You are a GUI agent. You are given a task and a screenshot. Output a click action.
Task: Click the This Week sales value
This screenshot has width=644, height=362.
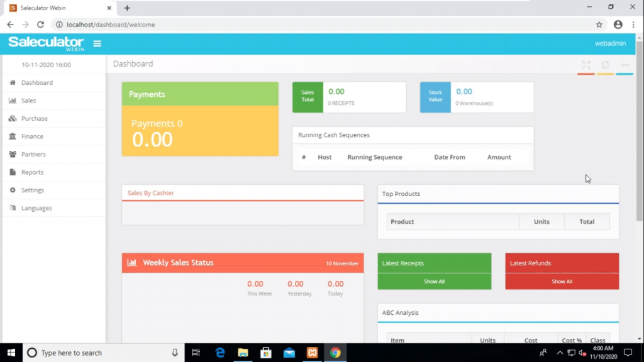coord(255,284)
